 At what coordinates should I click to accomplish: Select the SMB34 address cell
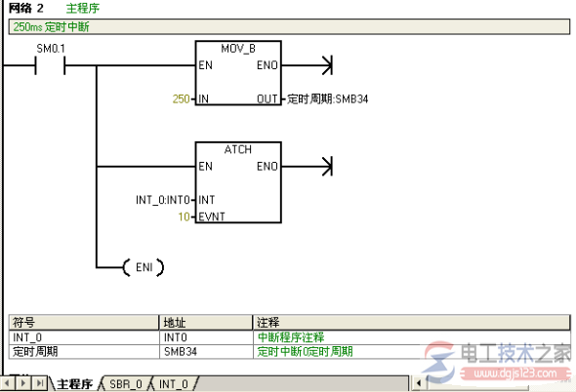tap(206, 352)
